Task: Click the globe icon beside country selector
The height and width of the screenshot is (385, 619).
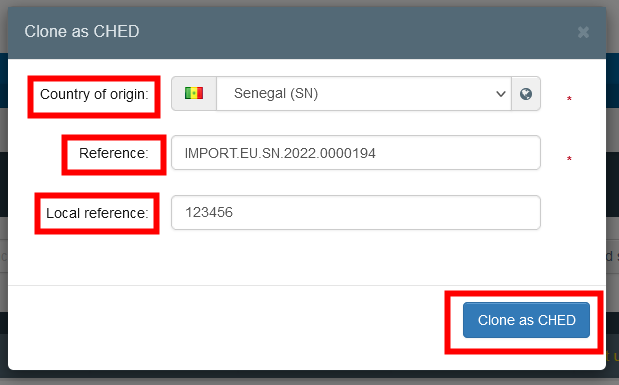Action: tap(526, 94)
